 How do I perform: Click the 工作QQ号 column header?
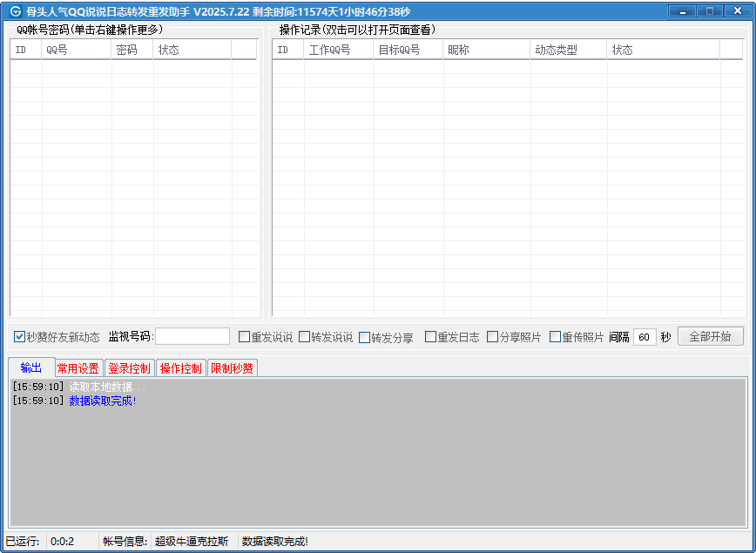click(x=339, y=51)
